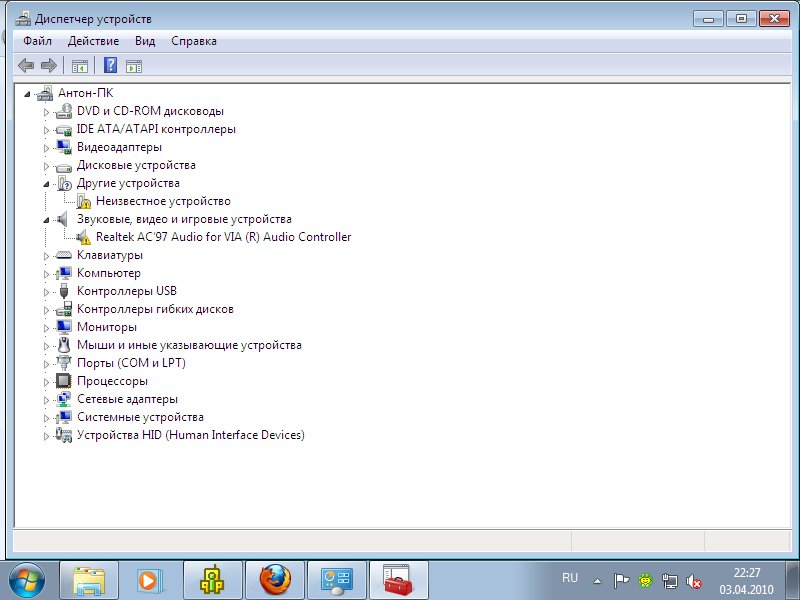Select the Неизвестное устройство warning item
Screen dimensions: 800x600
[162, 201]
